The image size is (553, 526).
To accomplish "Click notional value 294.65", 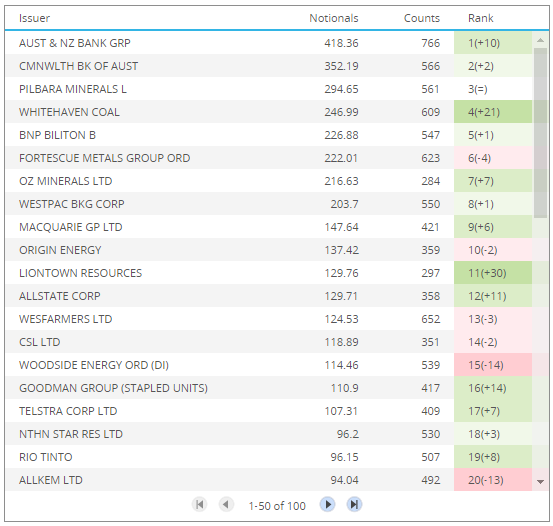I will [341, 89].
